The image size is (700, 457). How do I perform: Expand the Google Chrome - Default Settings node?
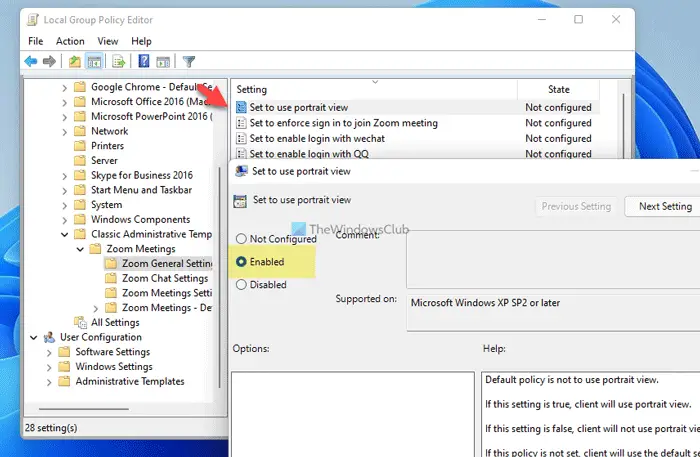[64, 87]
